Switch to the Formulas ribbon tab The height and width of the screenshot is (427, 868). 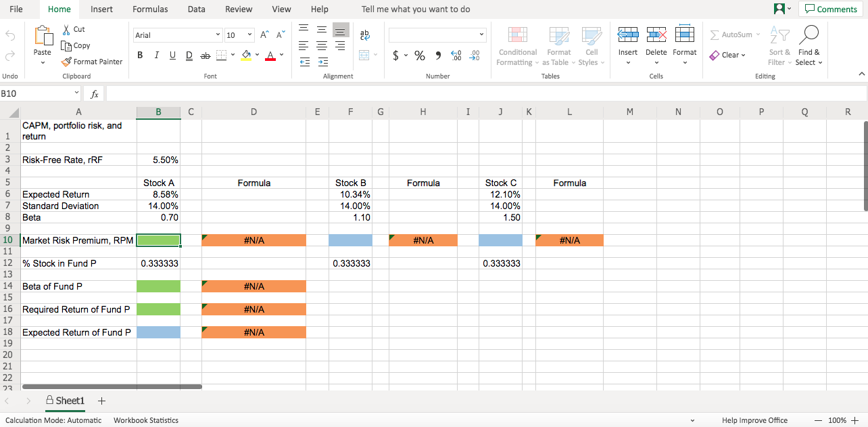(x=150, y=9)
